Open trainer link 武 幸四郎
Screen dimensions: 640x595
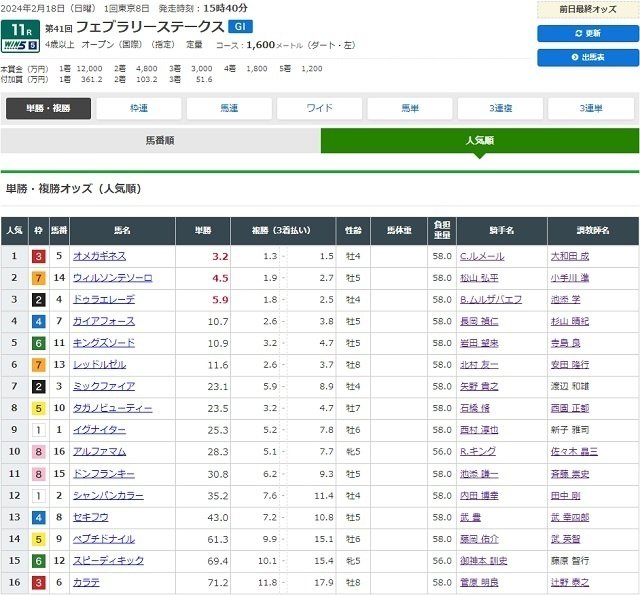point(570,517)
